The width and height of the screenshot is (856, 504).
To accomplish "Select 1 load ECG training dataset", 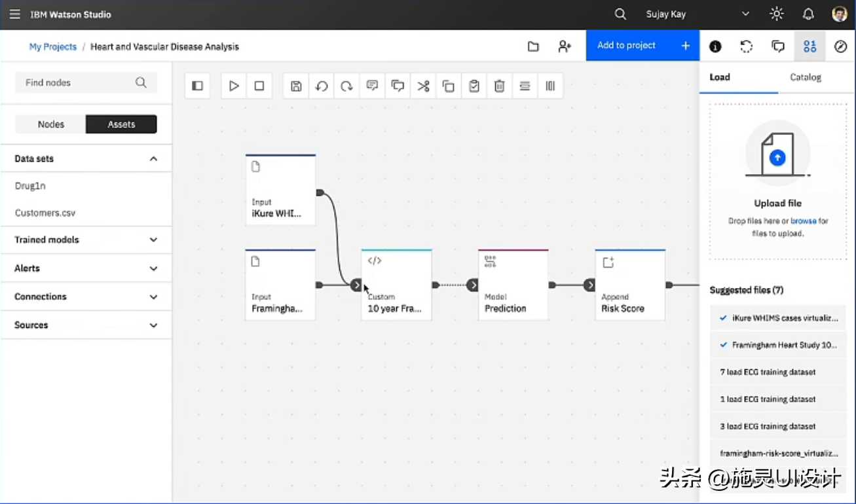I will [x=778, y=399].
